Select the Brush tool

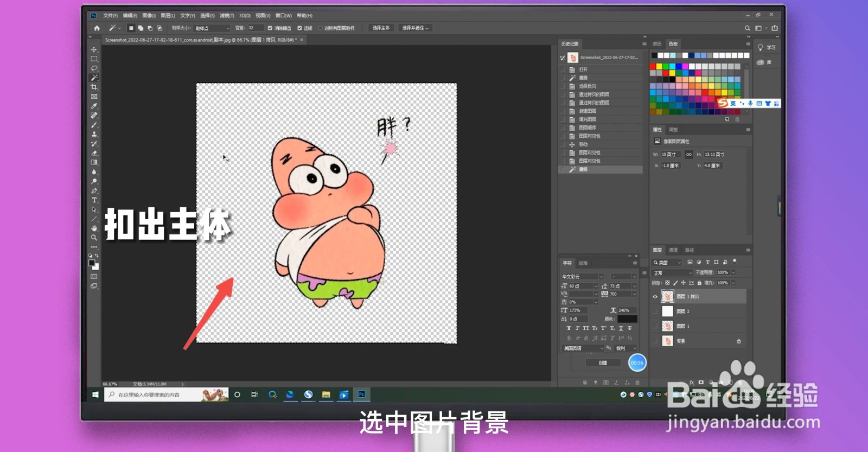coord(94,125)
